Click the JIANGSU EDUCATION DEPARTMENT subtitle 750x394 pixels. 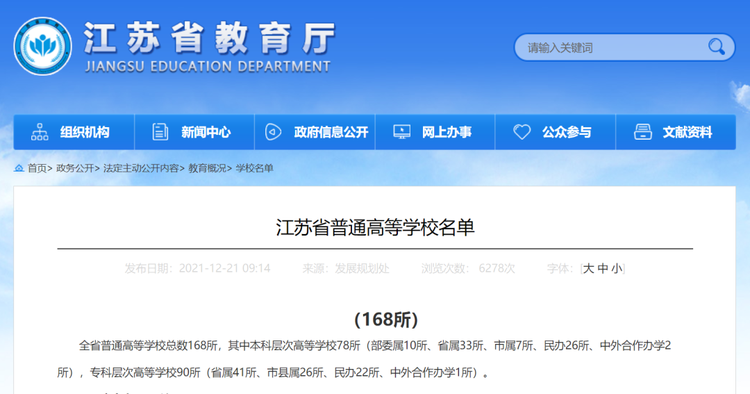click(208, 66)
